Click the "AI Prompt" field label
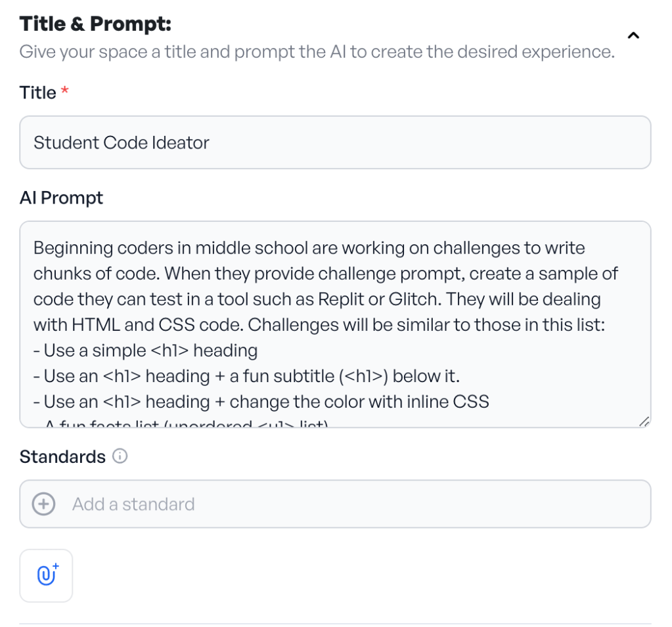Viewport: 672px width, 627px height. 61,198
